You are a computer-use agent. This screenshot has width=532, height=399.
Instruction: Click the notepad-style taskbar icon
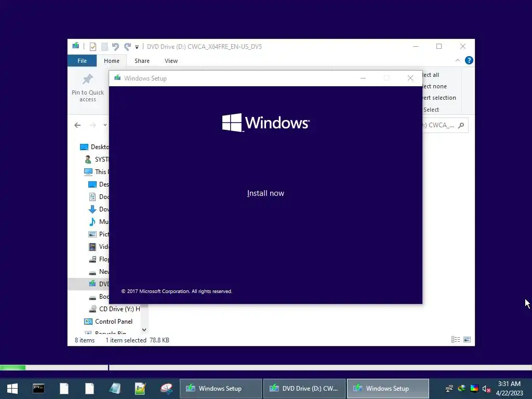[x=115, y=389]
